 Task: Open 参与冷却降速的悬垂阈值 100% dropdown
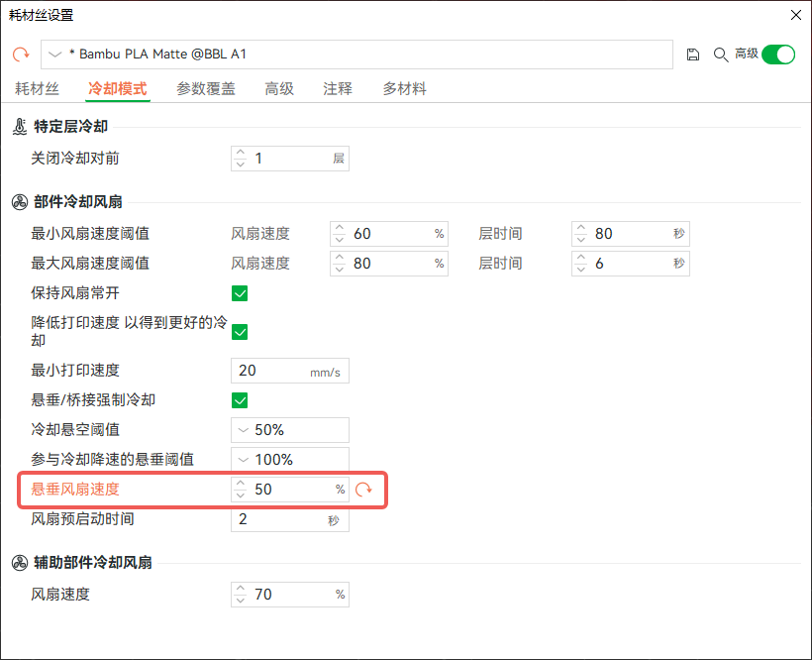point(290,460)
